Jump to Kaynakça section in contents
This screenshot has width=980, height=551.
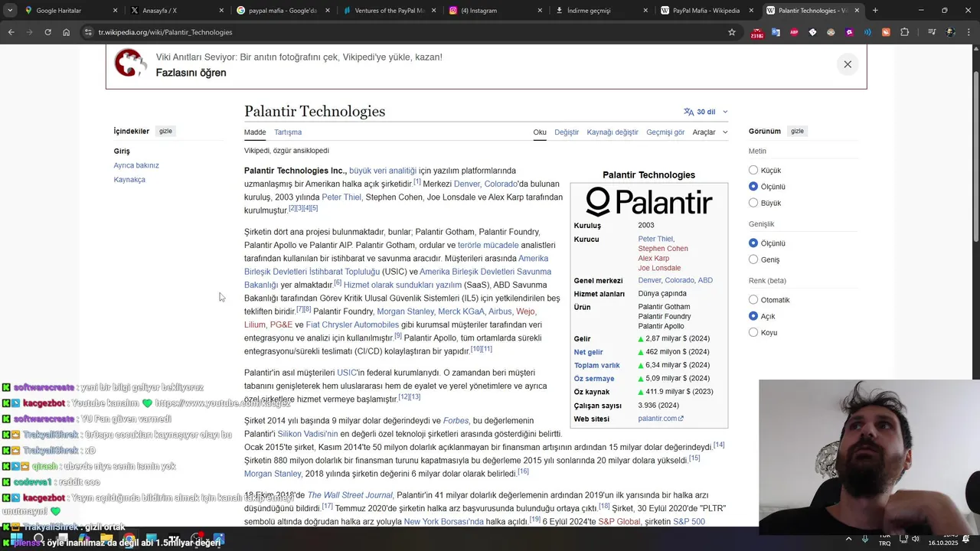[x=129, y=180]
